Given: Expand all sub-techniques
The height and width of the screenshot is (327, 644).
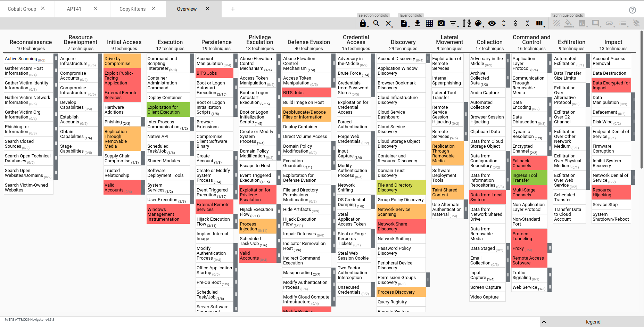Looking at the screenshot, I should coord(504,23).
